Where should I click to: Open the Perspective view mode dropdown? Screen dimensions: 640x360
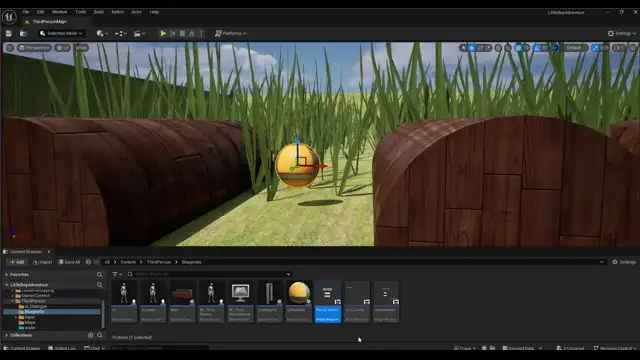pos(34,48)
